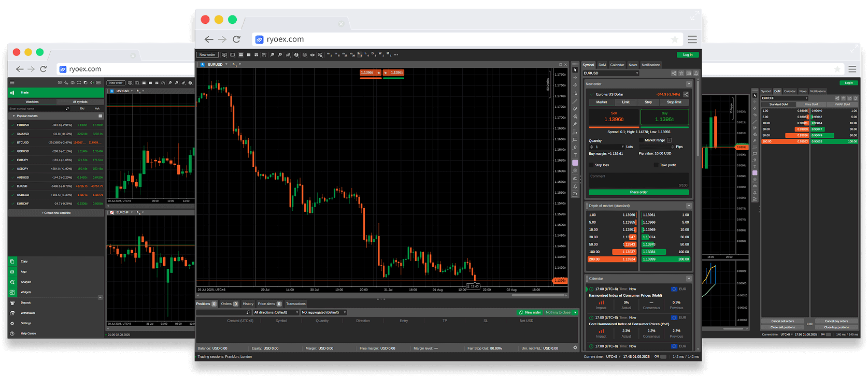Pick the lilac drawing color swatch
Image resolution: width=868 pixels, height=377 pixels.
[575, 163]
